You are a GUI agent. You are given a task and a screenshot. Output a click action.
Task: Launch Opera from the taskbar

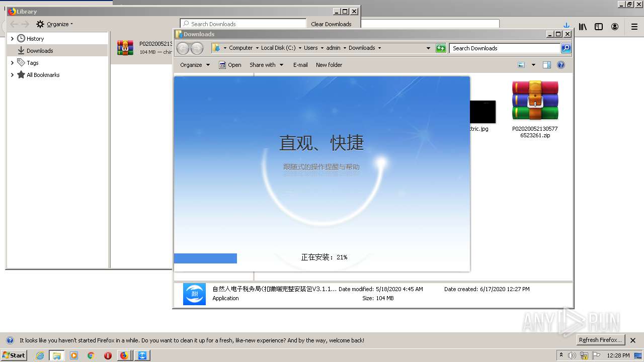click(x=108, y=355)
